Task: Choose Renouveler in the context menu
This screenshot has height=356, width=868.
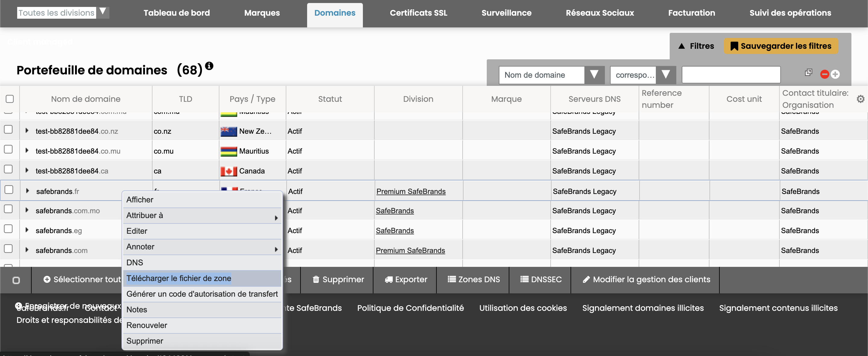Action: 202,325
